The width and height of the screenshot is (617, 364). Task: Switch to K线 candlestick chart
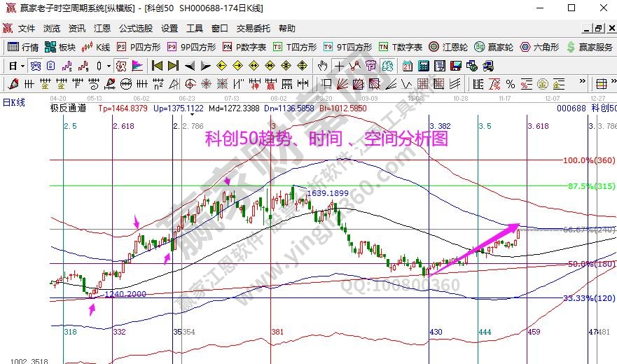tap(96, 47)
